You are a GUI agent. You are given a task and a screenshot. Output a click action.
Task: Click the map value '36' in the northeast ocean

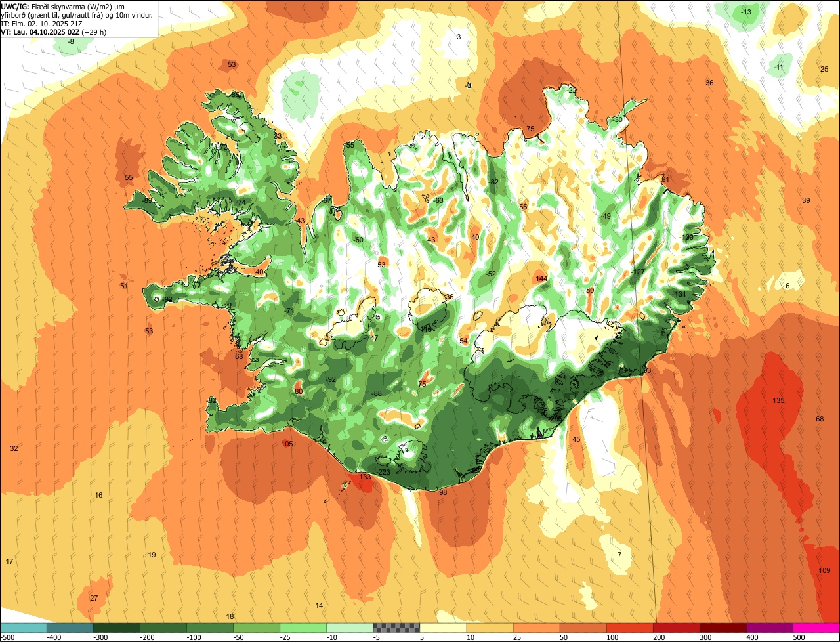click(x=709, y=83)
